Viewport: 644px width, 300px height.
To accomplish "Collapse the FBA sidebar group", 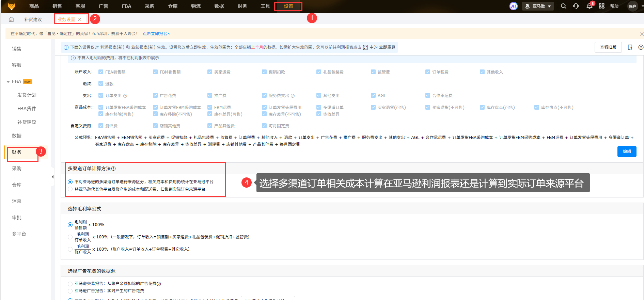I will pyautogui.click(x=8, y=82).
